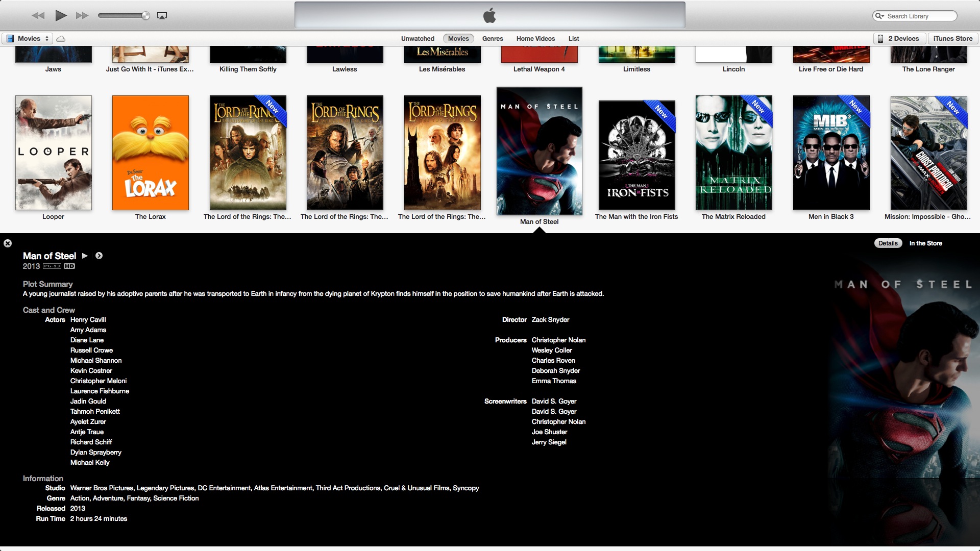Click the Live Free or Die Hard title
The height and width of the screenshot is (551, 980).
click(831, 69)
